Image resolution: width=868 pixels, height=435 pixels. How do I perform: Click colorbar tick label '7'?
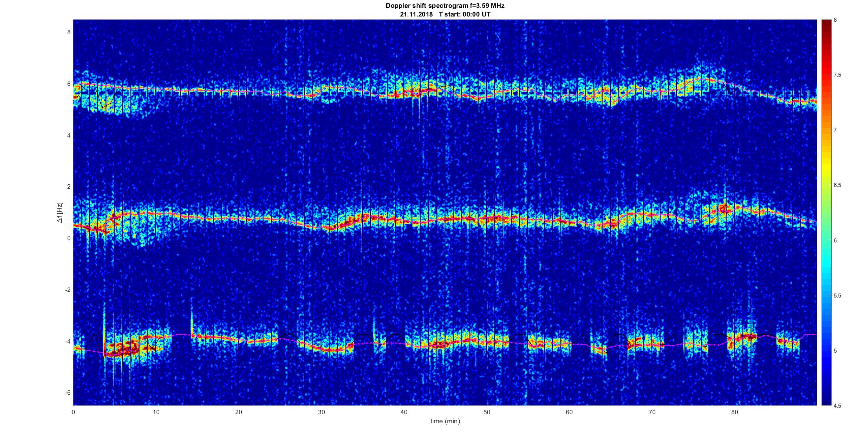[x=835, y=130]
